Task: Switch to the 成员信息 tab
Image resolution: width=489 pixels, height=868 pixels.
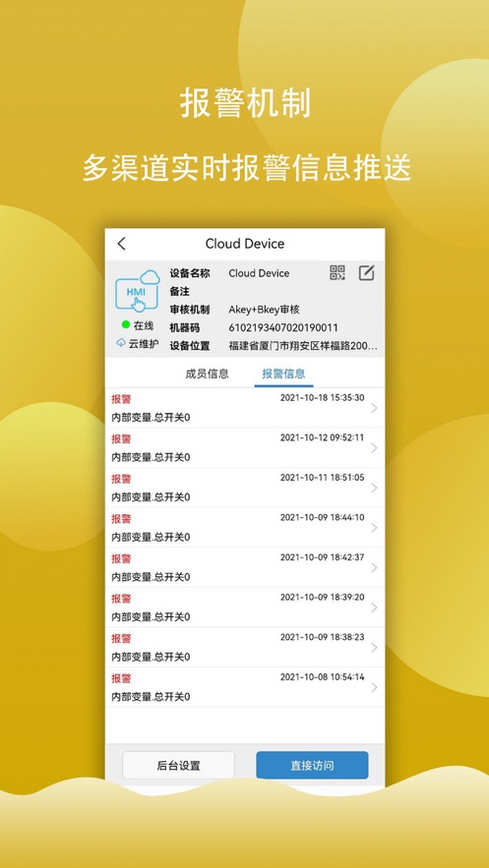Action: (207, 374)
